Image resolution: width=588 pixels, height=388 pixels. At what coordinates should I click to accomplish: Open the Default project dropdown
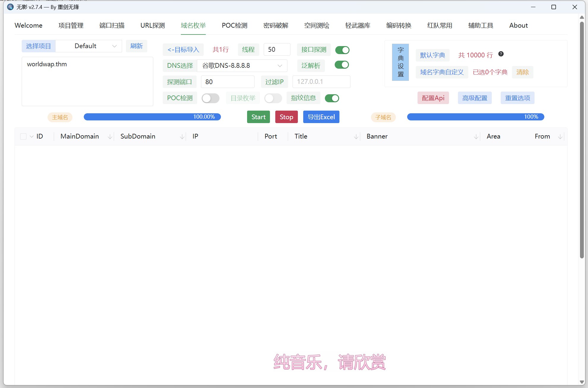pos(88,46)
